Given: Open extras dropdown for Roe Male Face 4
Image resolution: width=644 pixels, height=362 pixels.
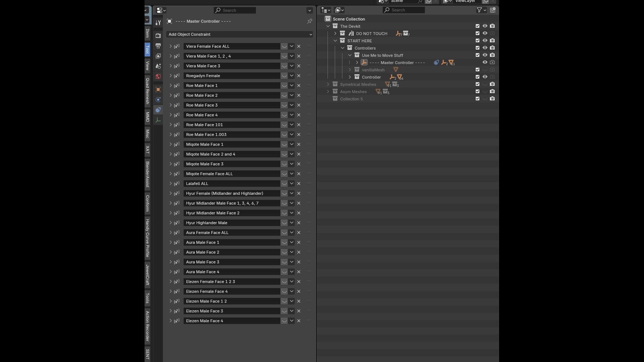Looking at the screenshot, I should coord(291,115).
